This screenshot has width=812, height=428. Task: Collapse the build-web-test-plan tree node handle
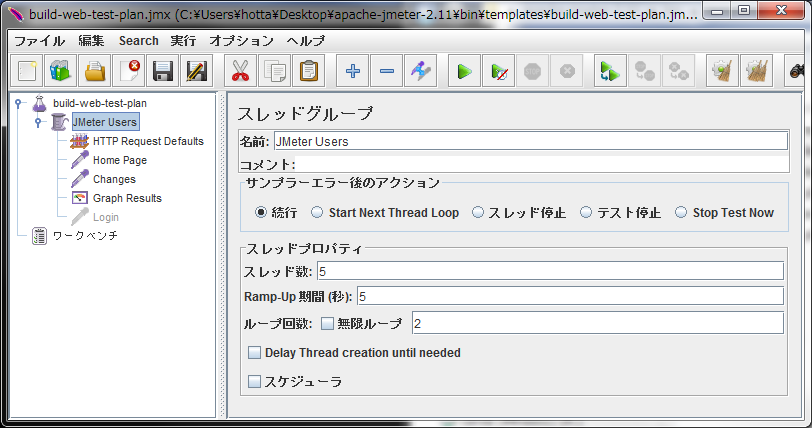[x=19, y=104]
